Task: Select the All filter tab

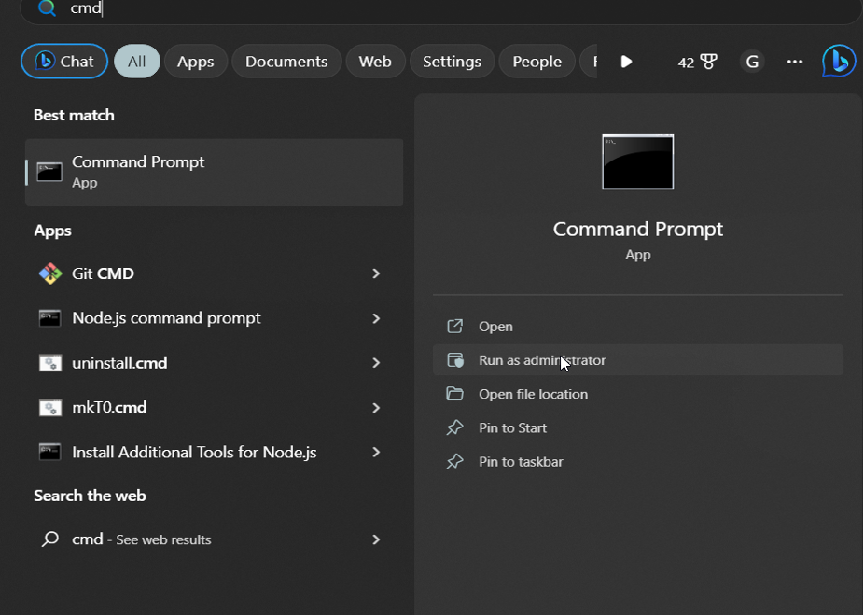Action: [136, 62]
